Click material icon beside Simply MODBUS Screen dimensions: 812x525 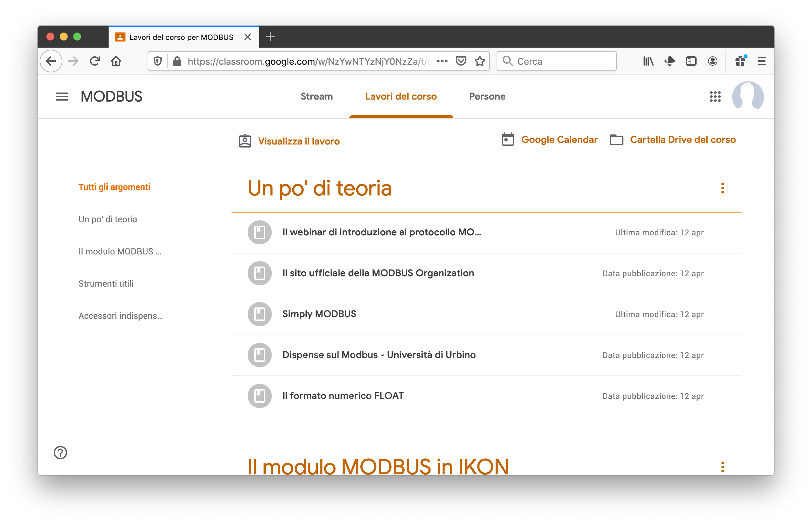[260, 314]
